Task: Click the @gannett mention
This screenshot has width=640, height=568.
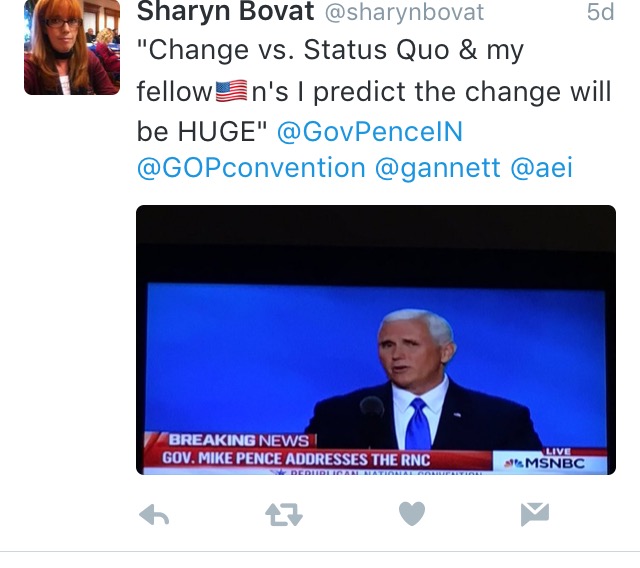Action: point(438,168)
